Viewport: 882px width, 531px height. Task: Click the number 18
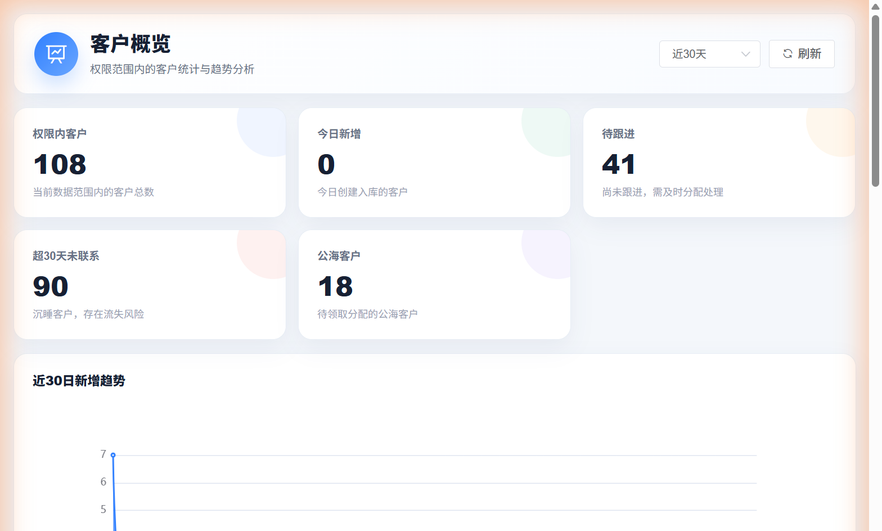335,287
